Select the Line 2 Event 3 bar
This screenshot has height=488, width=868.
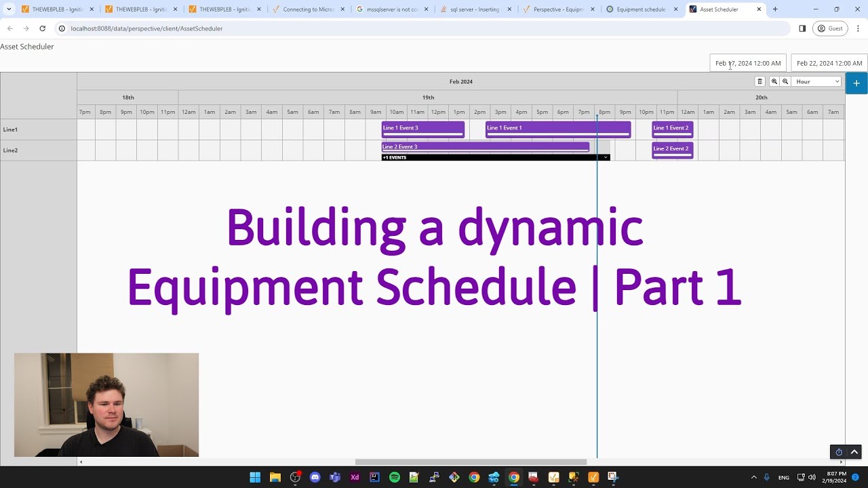coord(486,146)
